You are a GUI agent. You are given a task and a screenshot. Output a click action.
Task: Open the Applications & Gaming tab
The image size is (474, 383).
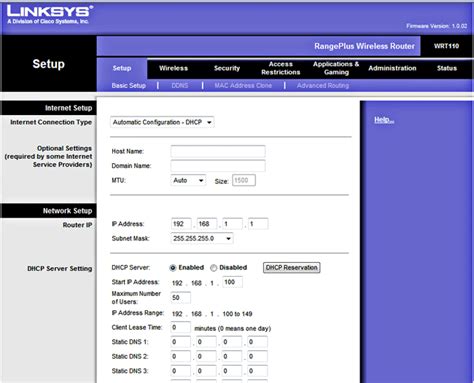click(336, 68)
